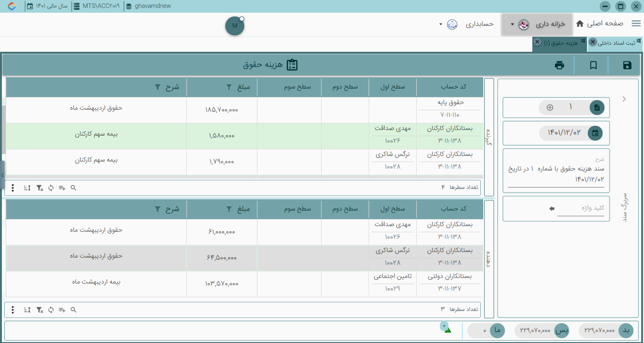Image resolution: width=644 pixels, height=343 pixels.
Task: Click the colorful app logo in the title bar
Action: [x=12, y=6]
